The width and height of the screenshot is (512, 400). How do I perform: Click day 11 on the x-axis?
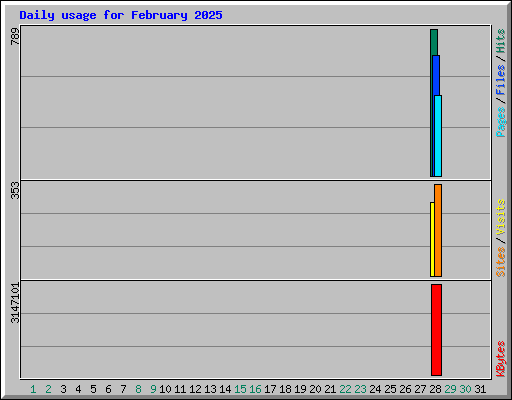coord(180,389)
